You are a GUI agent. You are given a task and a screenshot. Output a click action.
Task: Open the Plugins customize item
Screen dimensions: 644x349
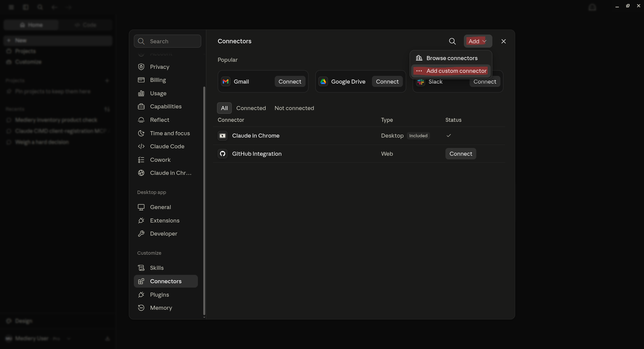(166, 295)
